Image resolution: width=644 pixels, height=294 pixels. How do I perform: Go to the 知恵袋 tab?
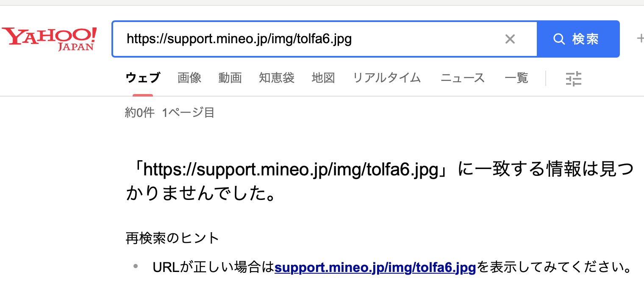(x=277, y=78)
